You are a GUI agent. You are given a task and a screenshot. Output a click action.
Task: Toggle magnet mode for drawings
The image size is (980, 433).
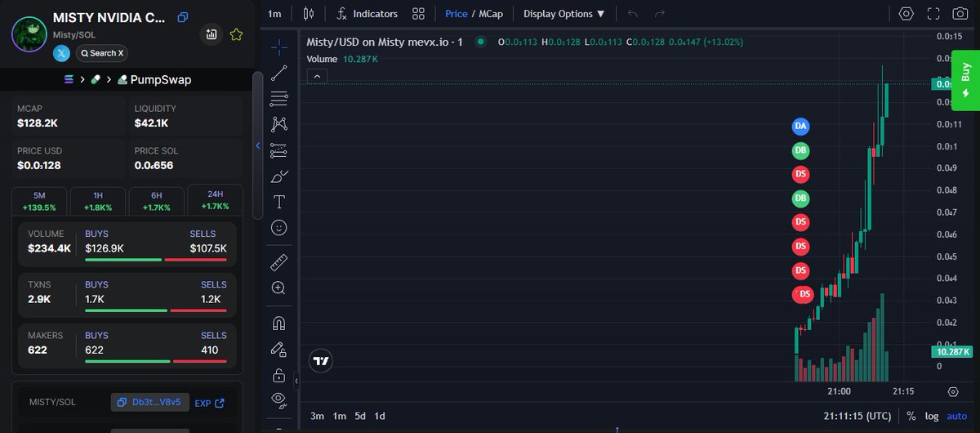click(x=279, y=324)
